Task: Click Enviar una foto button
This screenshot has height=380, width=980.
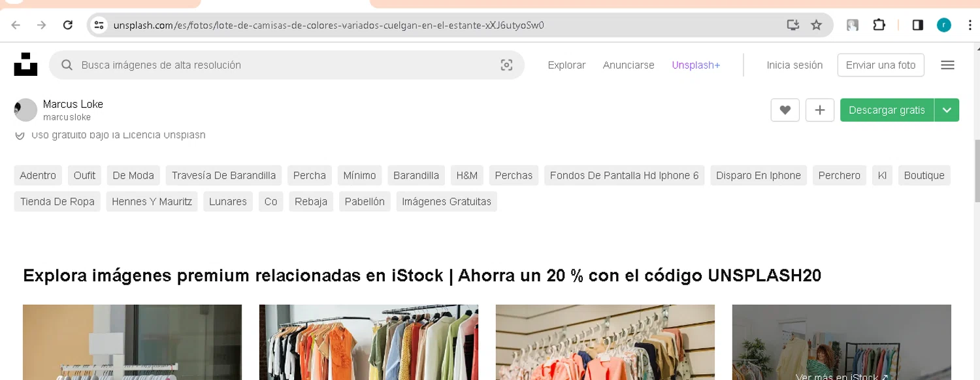Action: pos(881,65)
